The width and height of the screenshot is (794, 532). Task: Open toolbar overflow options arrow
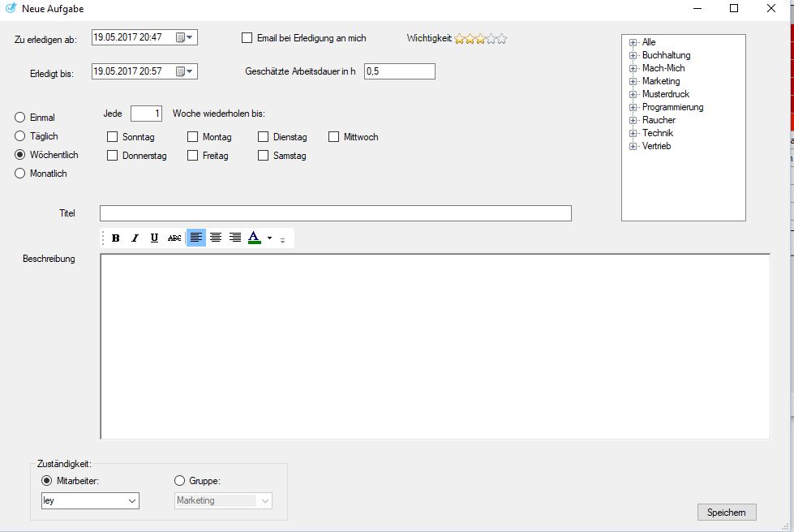[282, 240]
